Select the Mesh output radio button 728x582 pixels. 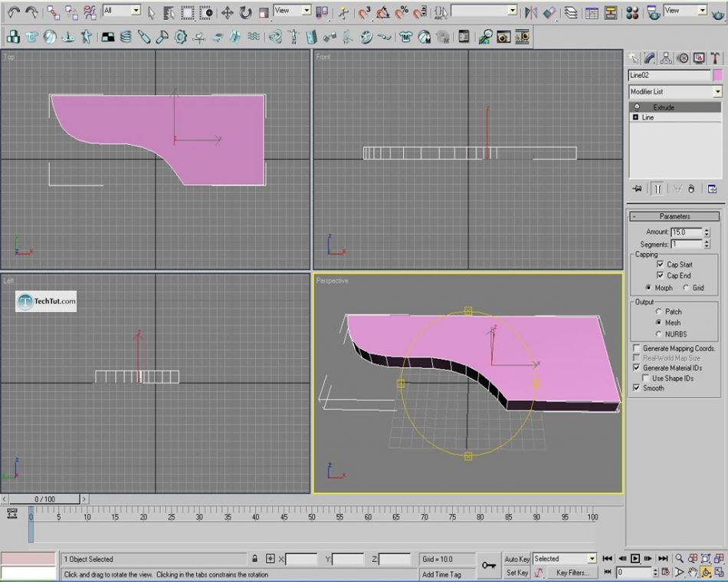[658, 322]
